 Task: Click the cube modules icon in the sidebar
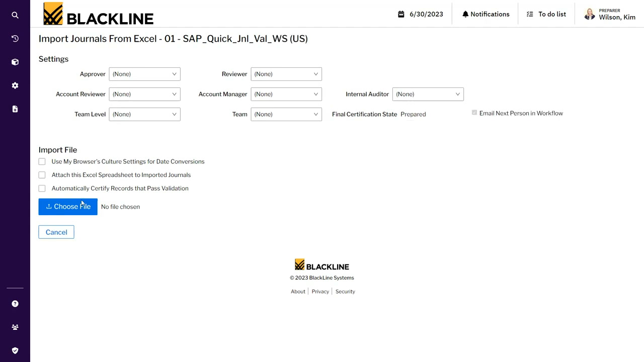15,62
